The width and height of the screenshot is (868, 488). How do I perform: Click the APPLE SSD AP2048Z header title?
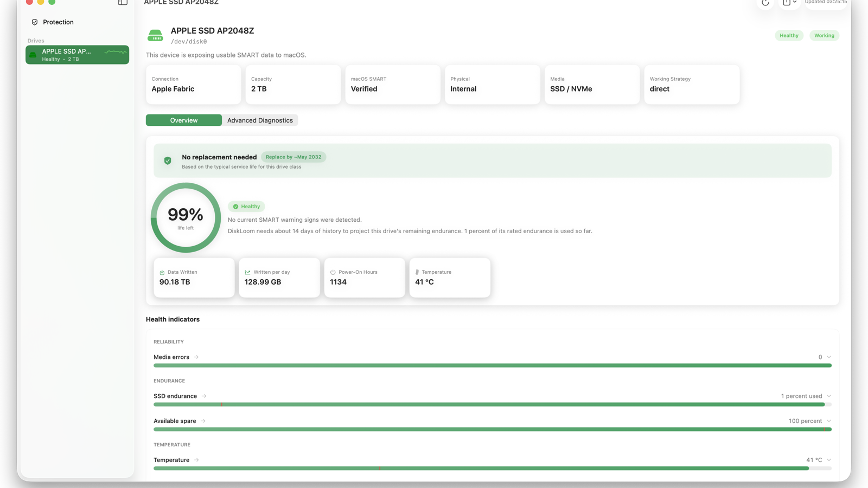click(212, 31)
